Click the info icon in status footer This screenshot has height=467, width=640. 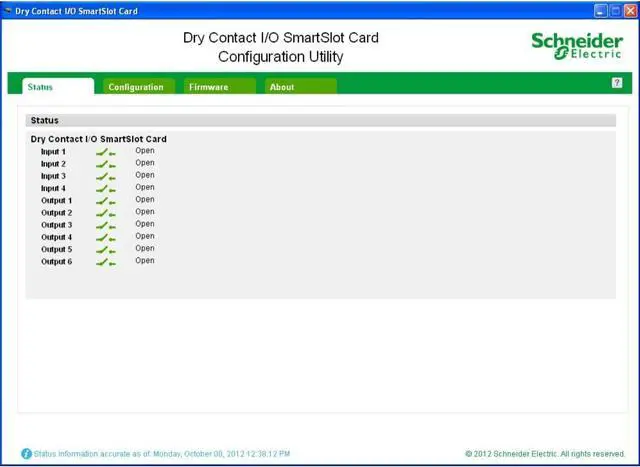coord(27,453)
